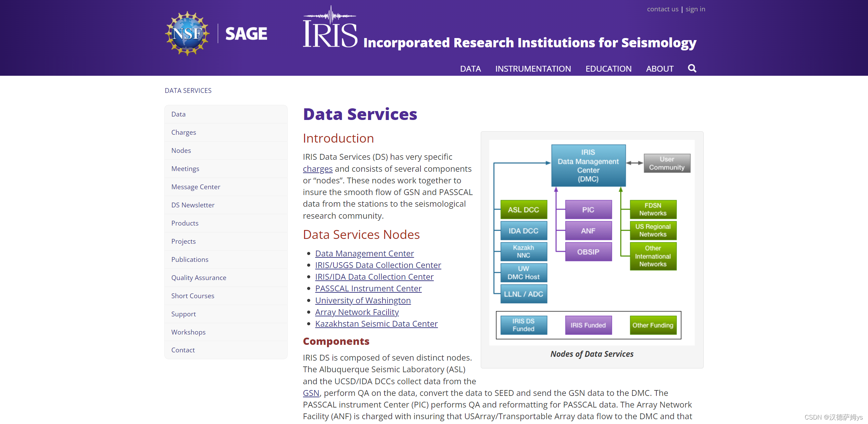Viewport: 868px width, 424px height.
Task: Open the Data Management Center link
Action: coord(364,254)
